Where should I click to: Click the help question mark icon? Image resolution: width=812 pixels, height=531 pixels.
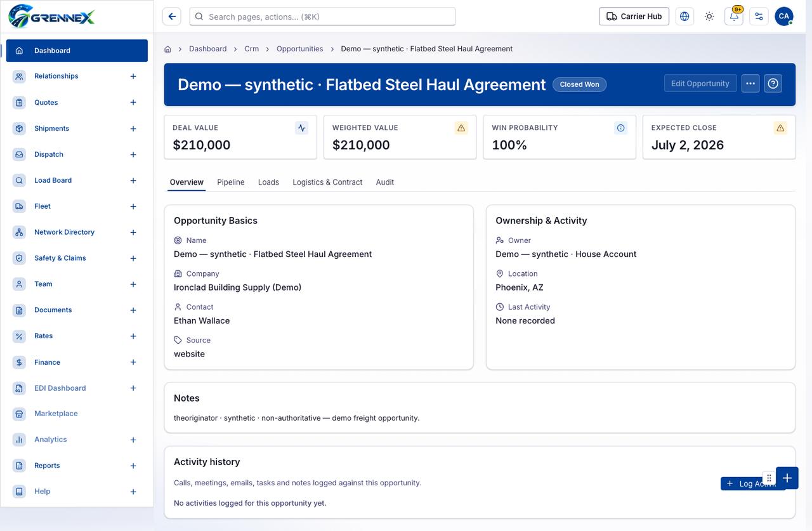773,83
